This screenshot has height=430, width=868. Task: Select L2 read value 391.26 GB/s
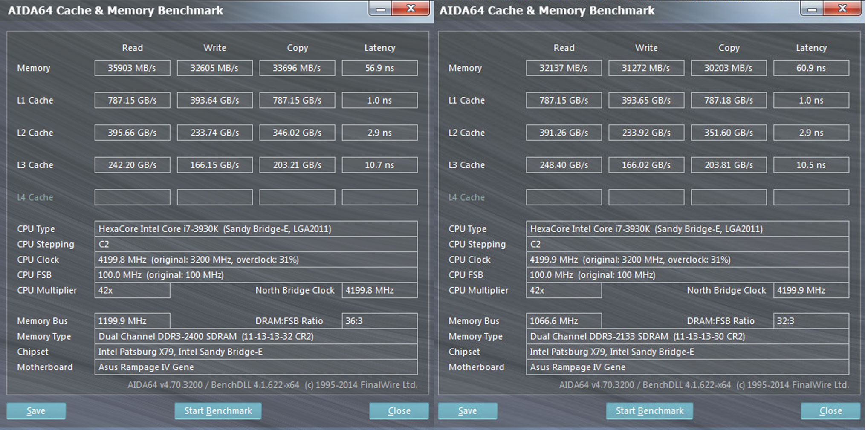coord(564,133)
